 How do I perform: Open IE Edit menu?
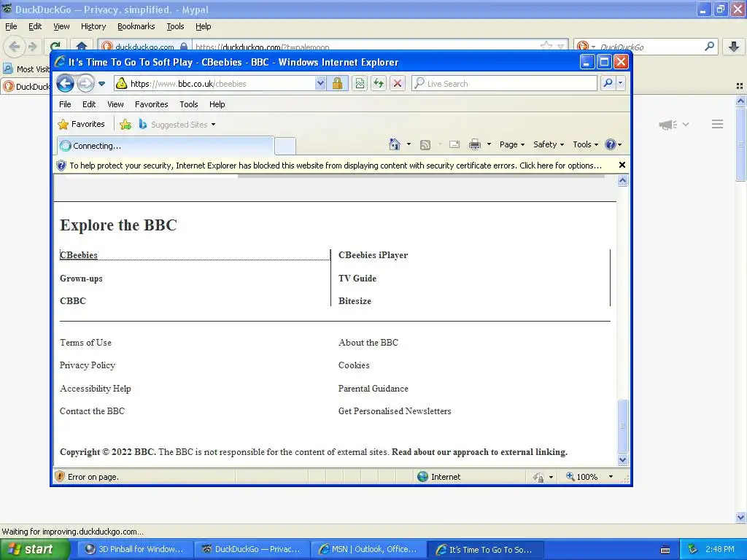[x=89, y=104]
